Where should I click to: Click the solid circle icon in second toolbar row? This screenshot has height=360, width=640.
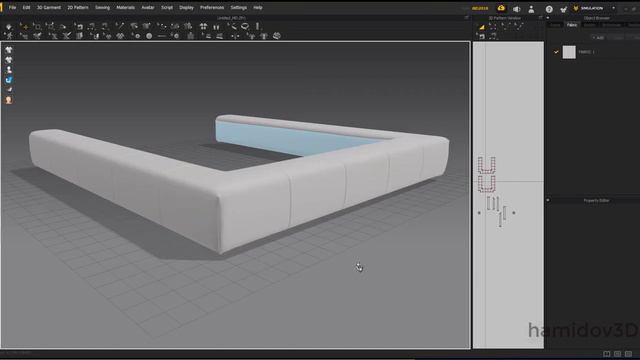coord(149,36)
